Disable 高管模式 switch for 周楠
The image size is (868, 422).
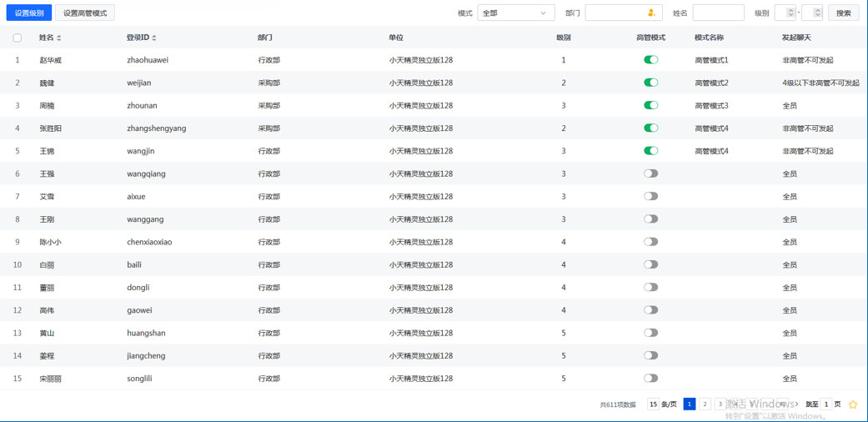click(x=650, y=106)
